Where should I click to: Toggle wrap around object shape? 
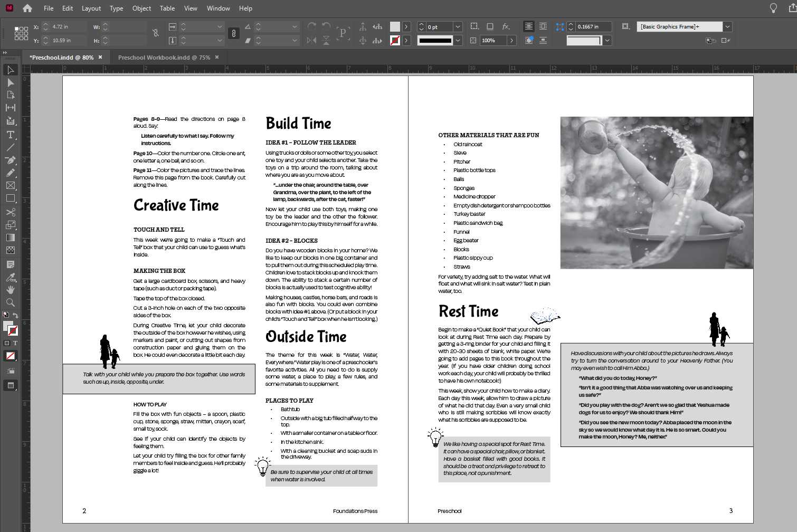pos(528,40)
